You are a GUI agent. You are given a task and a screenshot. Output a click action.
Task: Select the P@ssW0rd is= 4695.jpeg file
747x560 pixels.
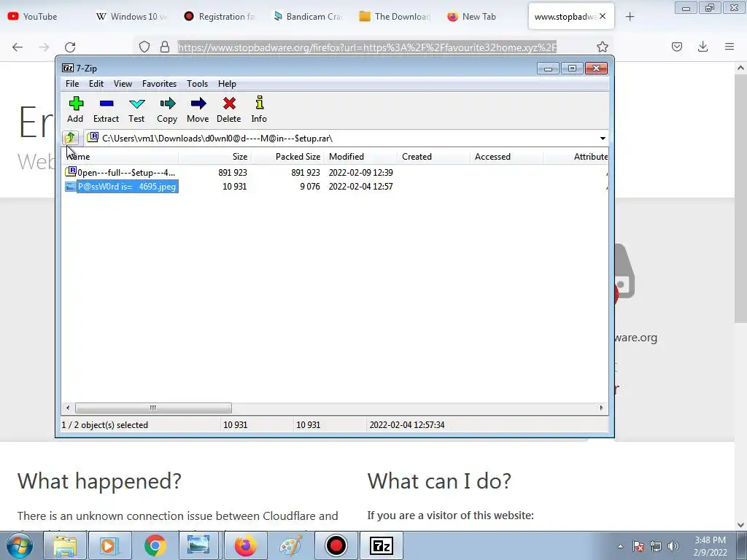(x=127, y=186)
